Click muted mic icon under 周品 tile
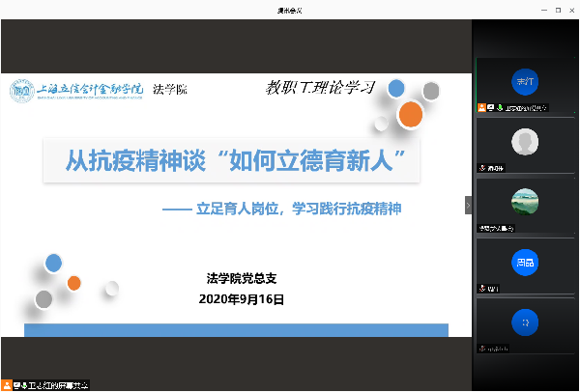580x392 pixels. (481, 287)
